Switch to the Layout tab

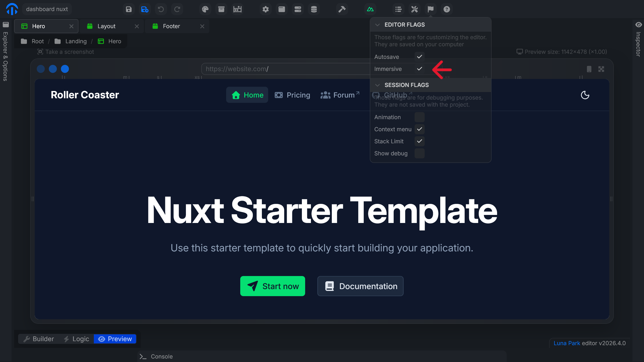pyautogui.click(x=112, y=26)
